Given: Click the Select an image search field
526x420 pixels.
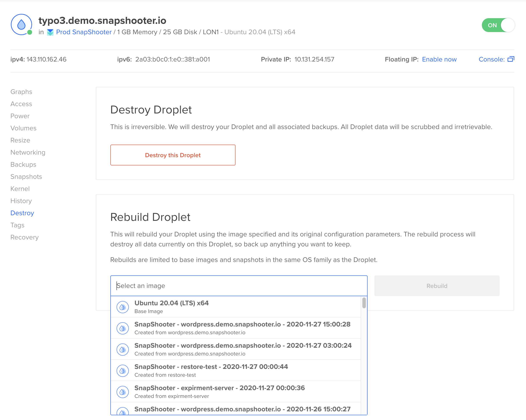Looking at the screenshot, I should [239, 286].
